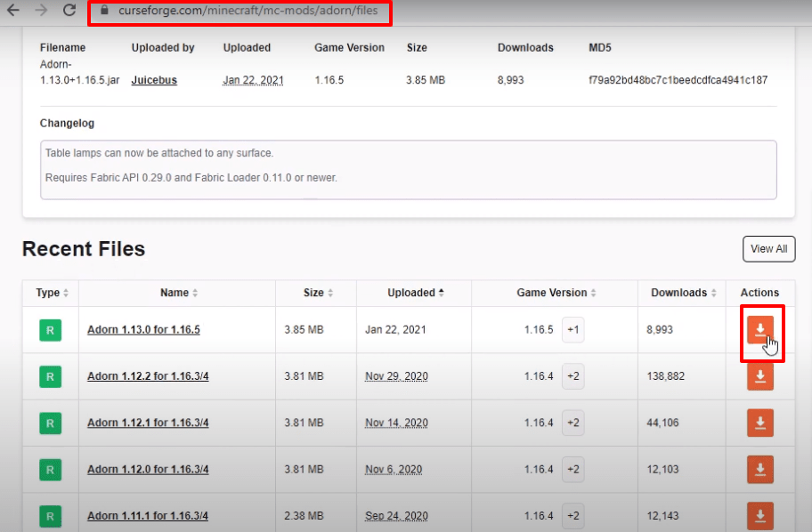Viewport: 812px width, 532px height.
Task: Download Adorn 1.12.0 with orange download icon
Action: click(x=759, y=470)
